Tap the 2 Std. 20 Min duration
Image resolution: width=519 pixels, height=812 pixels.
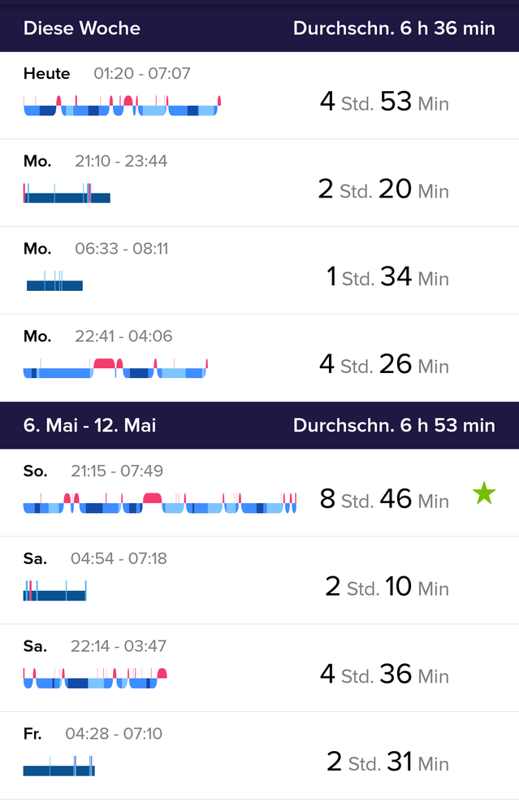(383, 190)
